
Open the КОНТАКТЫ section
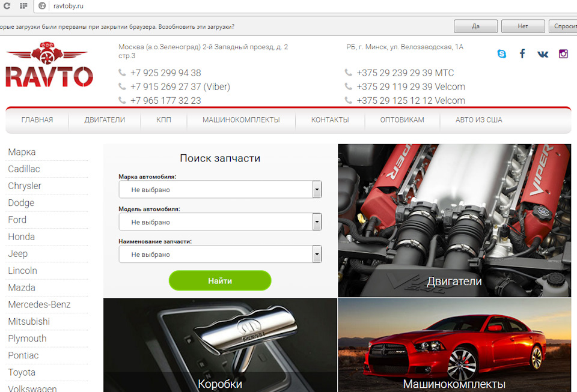330,119
